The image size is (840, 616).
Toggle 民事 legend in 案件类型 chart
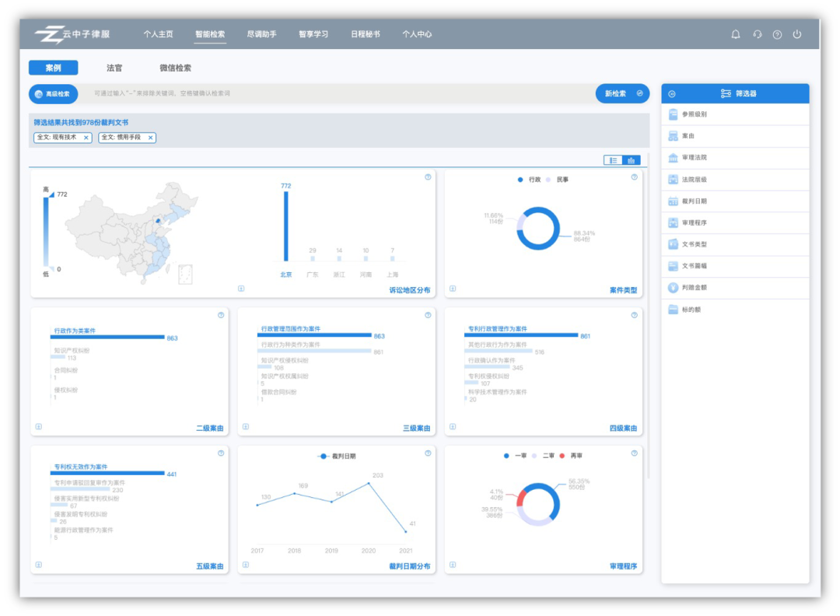pos(557,180)
